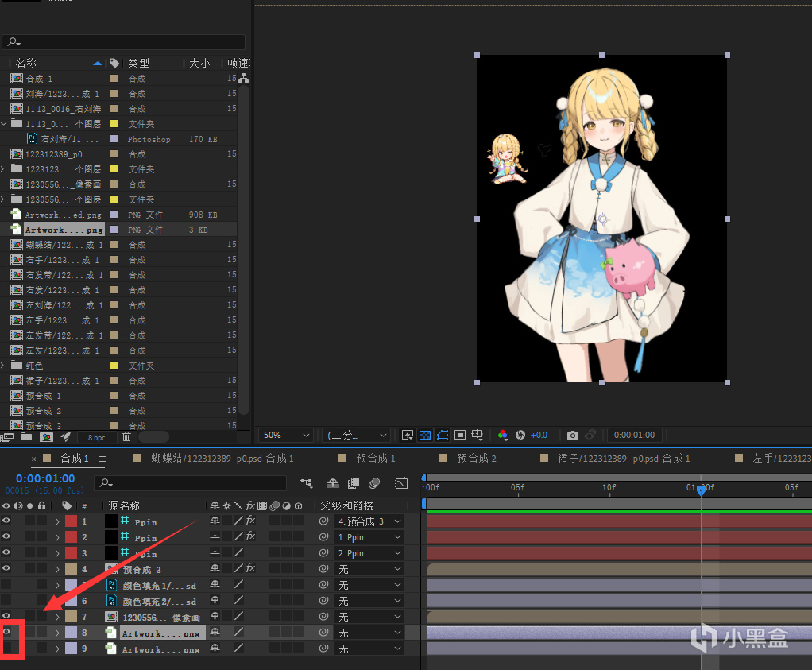Screen dimensions: 812x670
Task: Click the rocket project settings icon
Action: [x=66, y=437]
